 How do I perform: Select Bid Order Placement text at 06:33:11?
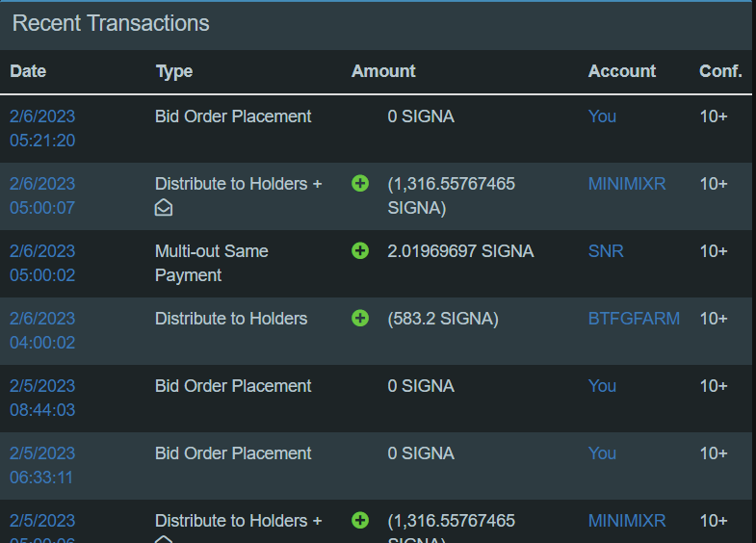tap(233, 453)
